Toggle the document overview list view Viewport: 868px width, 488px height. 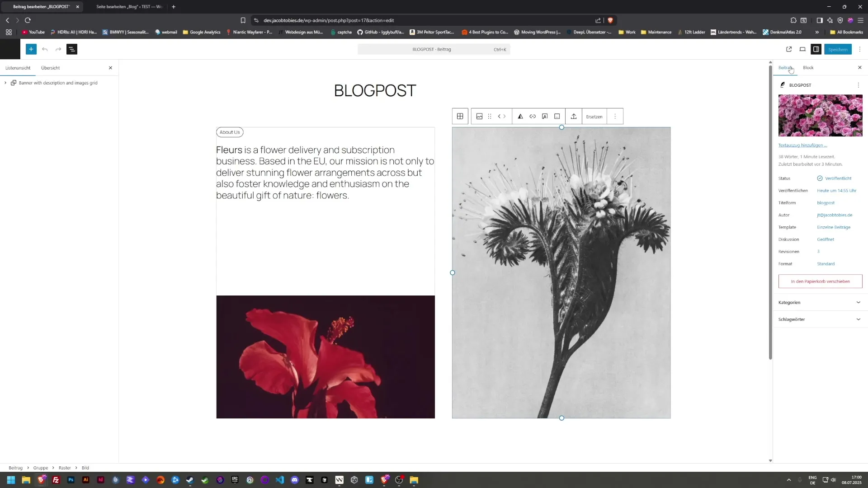tap(72, 49)
